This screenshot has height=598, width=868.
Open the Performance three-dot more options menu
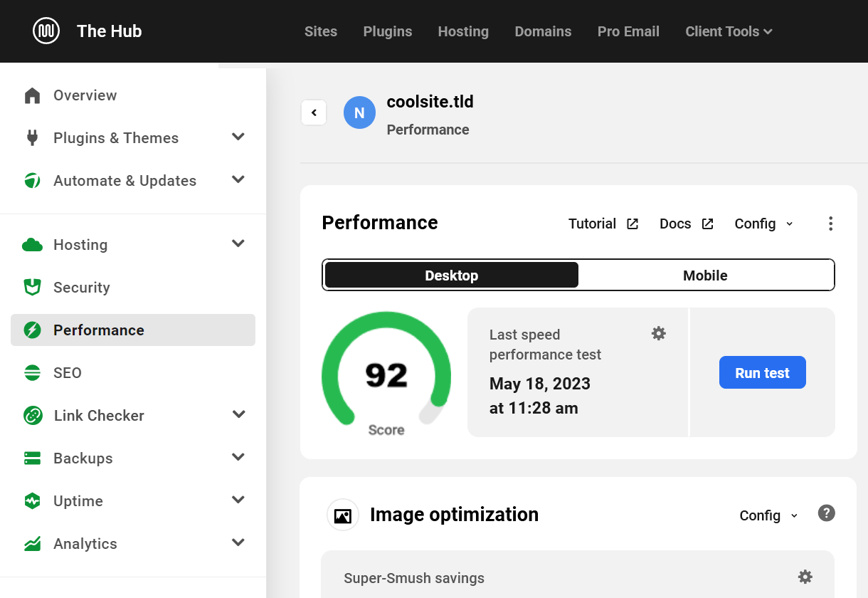click(830, 224)
